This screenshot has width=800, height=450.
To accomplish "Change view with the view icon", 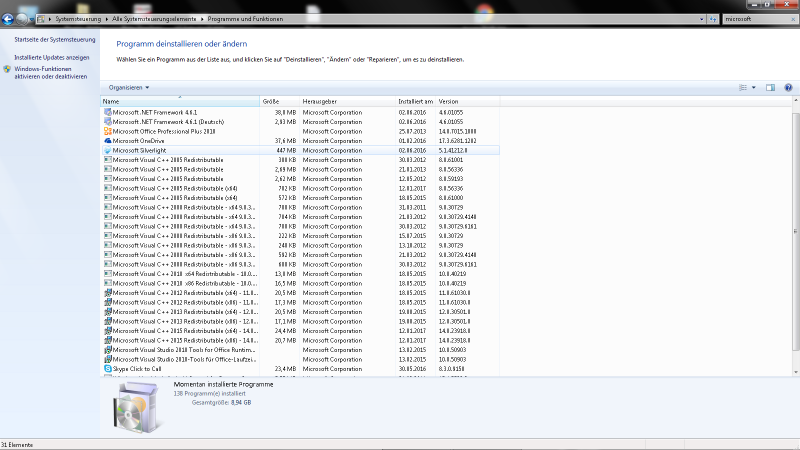I will 743,88.
